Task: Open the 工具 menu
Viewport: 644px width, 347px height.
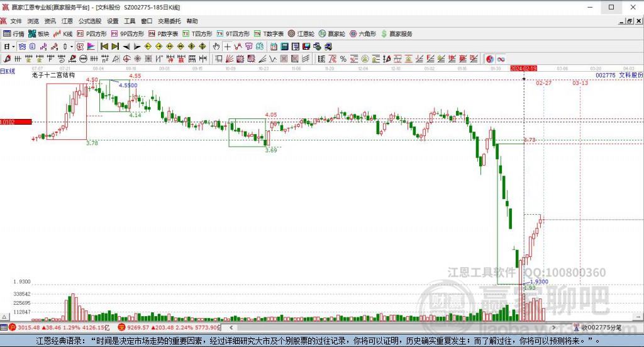Action: (130, 21)
